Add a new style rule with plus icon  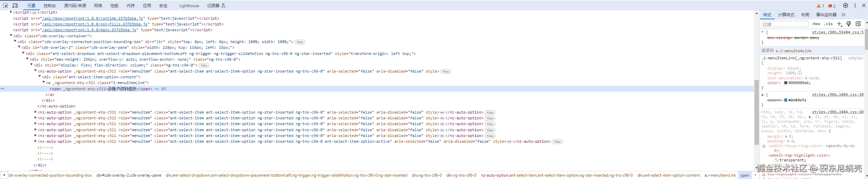point(839,24)
